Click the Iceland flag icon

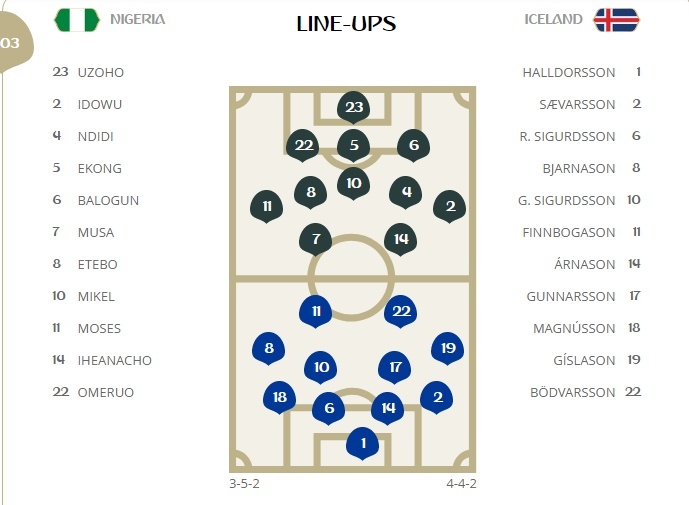[x=616, y=20]
